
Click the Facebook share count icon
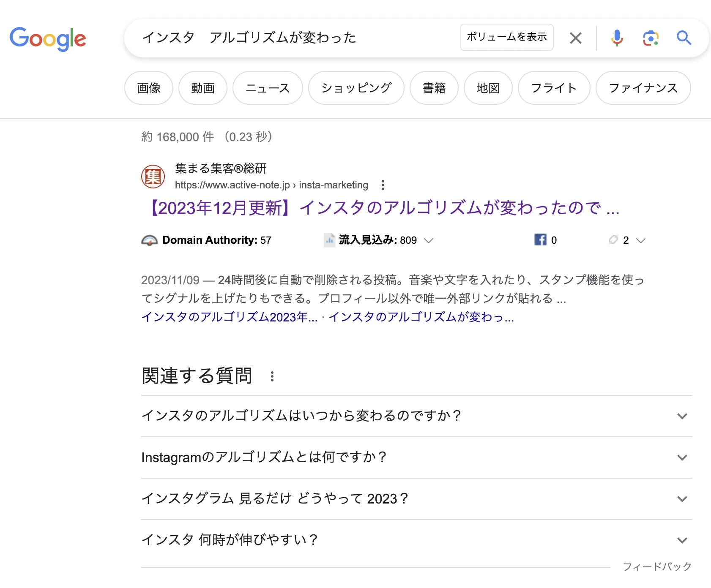point(540,240)
